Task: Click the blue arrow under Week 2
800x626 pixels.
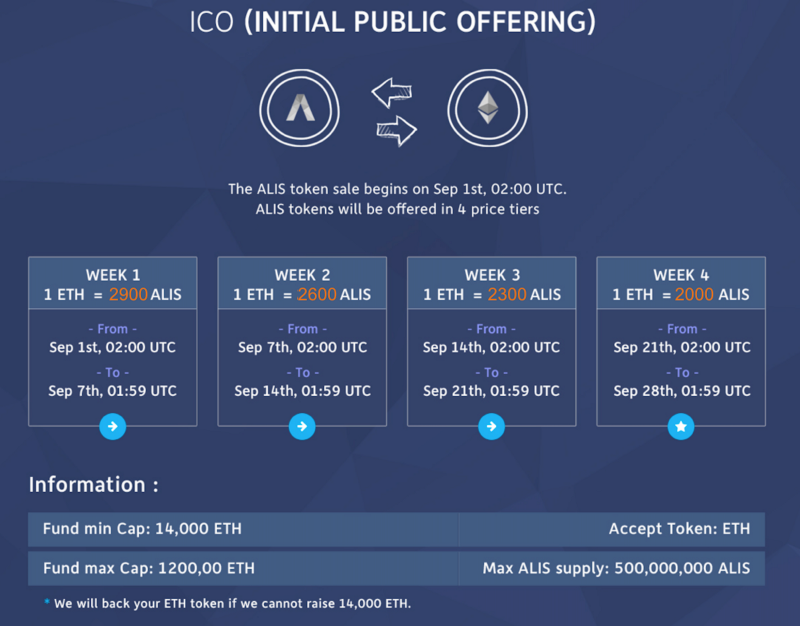Action: click(302, 427)
